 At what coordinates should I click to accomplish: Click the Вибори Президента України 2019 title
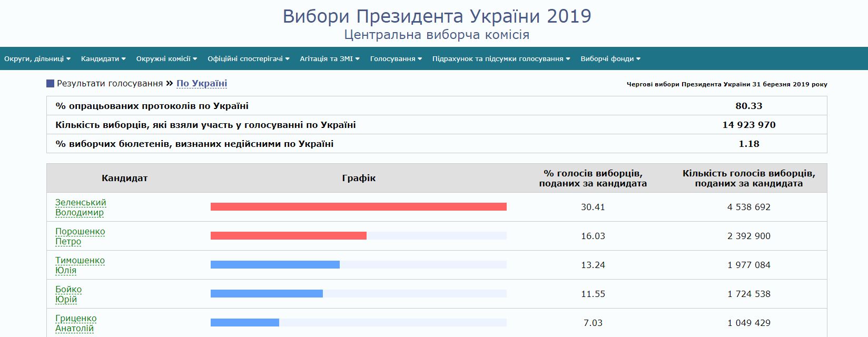pos(437,16)
